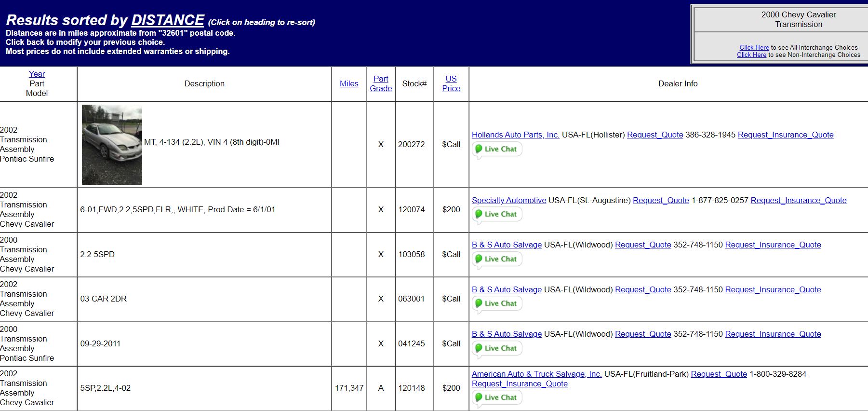Select phone number 1-877-825-0257
868x411 pixels.
pos(720,200)
